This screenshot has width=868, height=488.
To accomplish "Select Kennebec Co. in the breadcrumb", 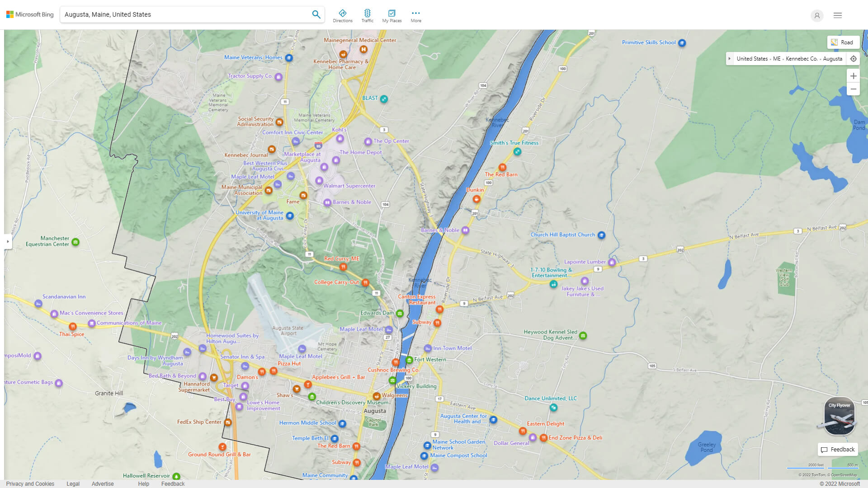I will 802,59.
